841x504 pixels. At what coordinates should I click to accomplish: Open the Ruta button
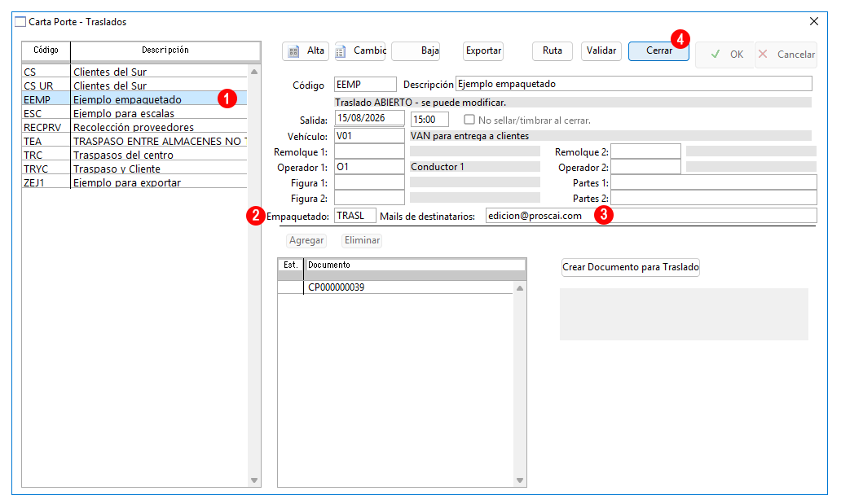[x=553, y=51]
